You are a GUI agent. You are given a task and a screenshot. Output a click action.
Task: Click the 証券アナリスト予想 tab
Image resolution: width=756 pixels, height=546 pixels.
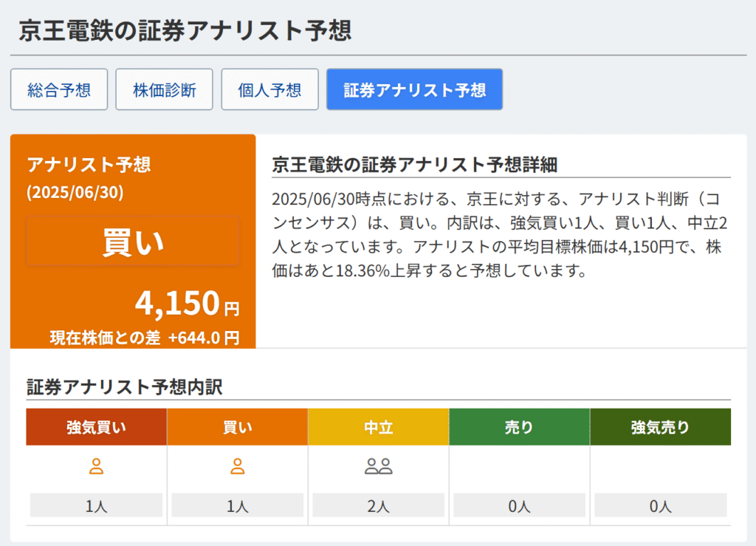tap(415, 89)
